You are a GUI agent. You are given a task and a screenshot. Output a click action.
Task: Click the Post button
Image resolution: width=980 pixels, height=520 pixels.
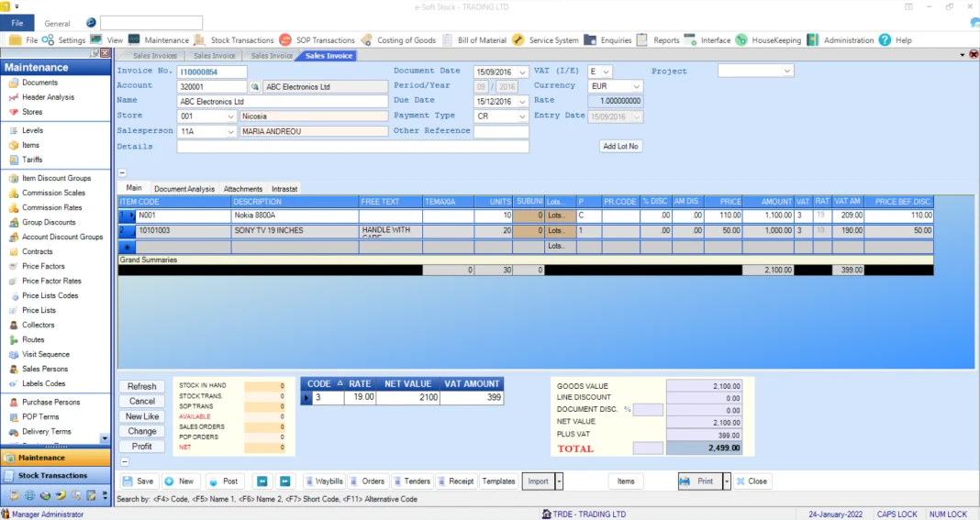[224, 481]
